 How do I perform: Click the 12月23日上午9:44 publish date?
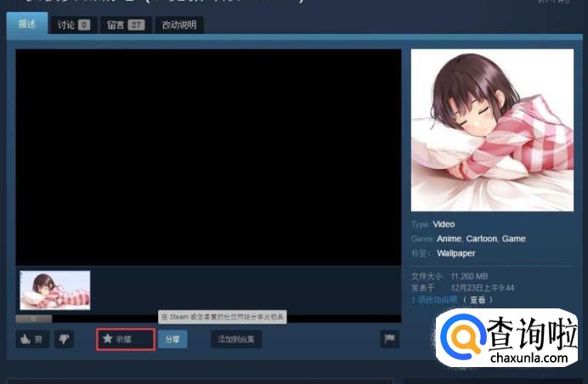[483, 288]
